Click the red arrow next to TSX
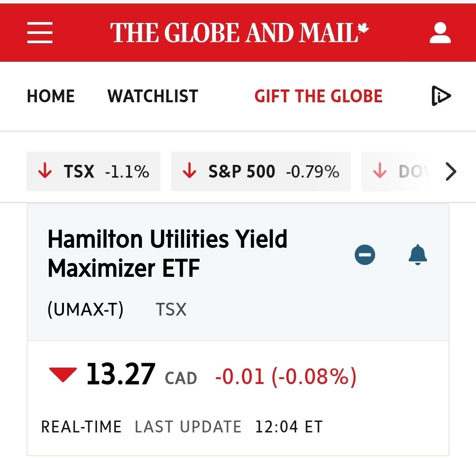Viewport: 476px width, 458px height. tap(45, 171)
